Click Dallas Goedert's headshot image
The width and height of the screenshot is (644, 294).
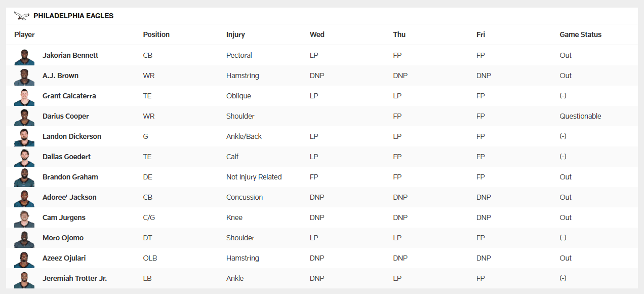pos(24,158)
